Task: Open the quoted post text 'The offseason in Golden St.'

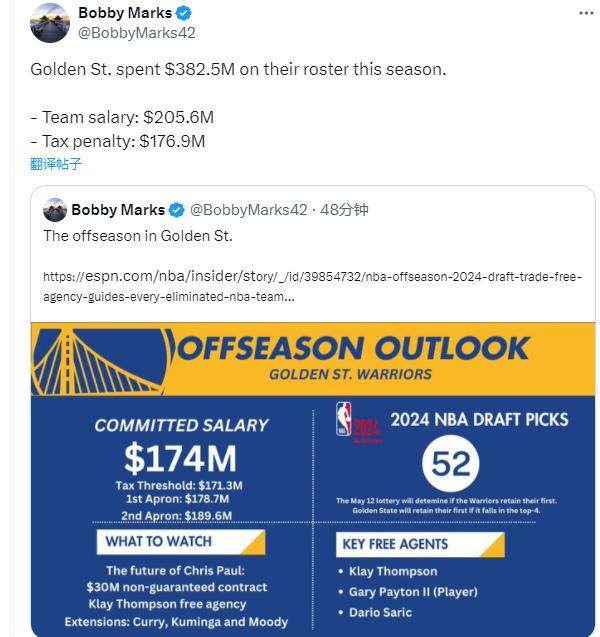Action: [137, 236]
